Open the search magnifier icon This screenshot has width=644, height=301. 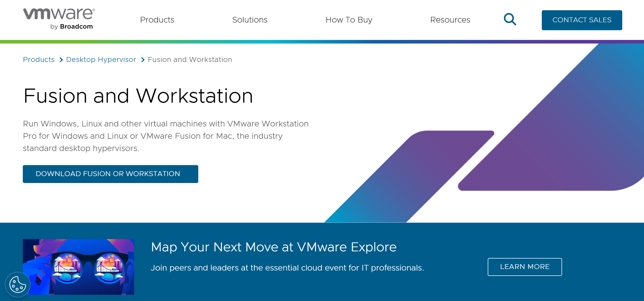coord(510,19)
